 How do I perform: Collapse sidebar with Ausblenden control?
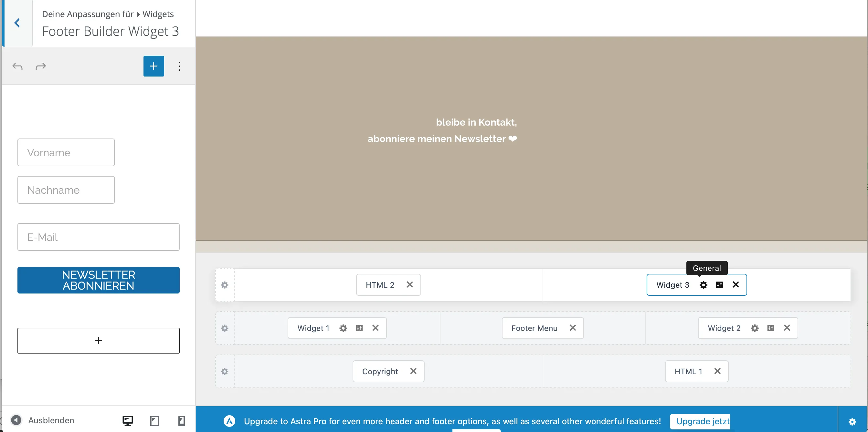click(43, 420)
